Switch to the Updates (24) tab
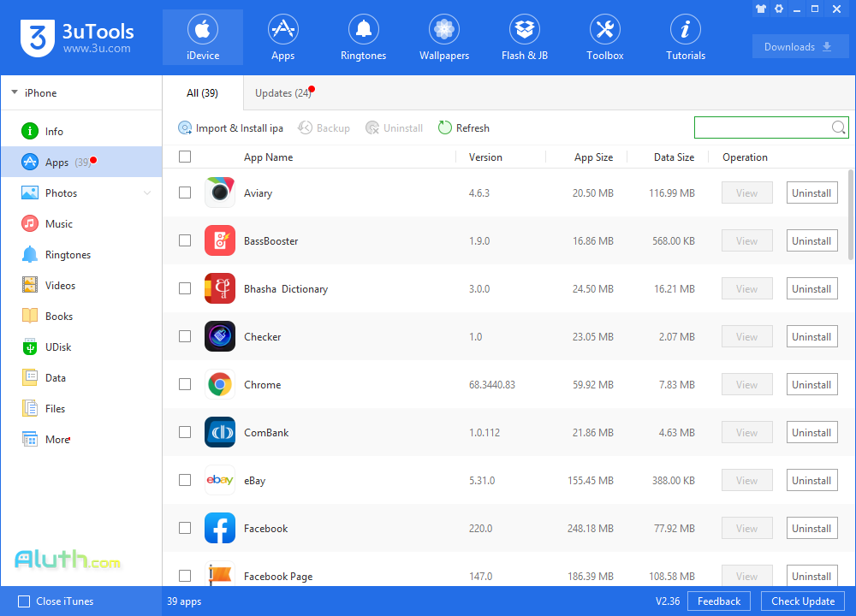 [x=283, y=92]
